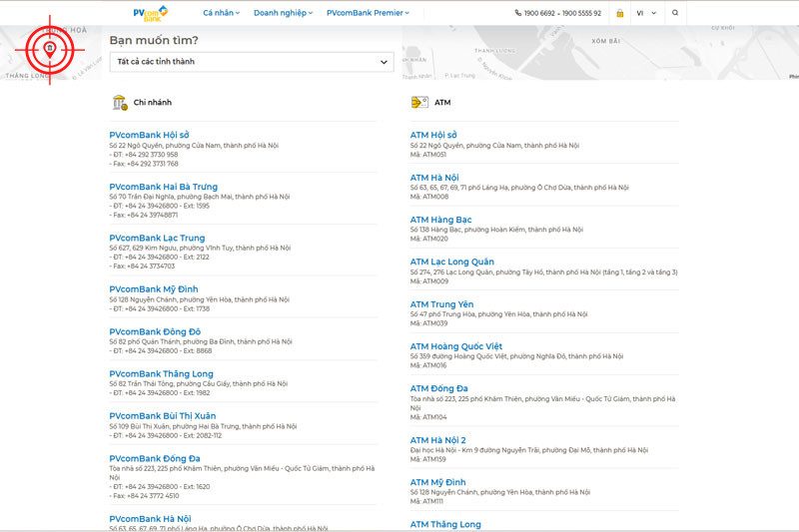
Task: Expand the Cá nhân menu
Action: pos(221,13)
